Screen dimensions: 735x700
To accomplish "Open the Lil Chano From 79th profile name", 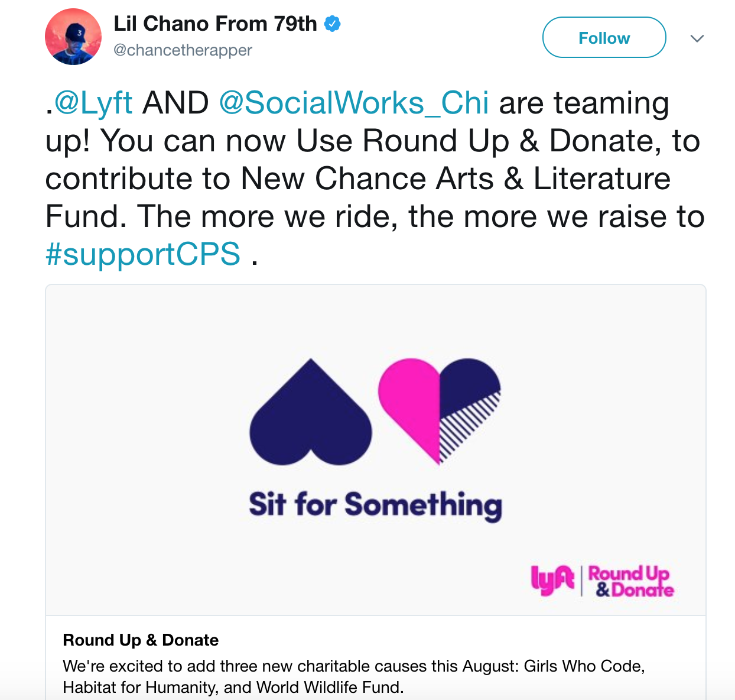I will [x=215, y=24].
